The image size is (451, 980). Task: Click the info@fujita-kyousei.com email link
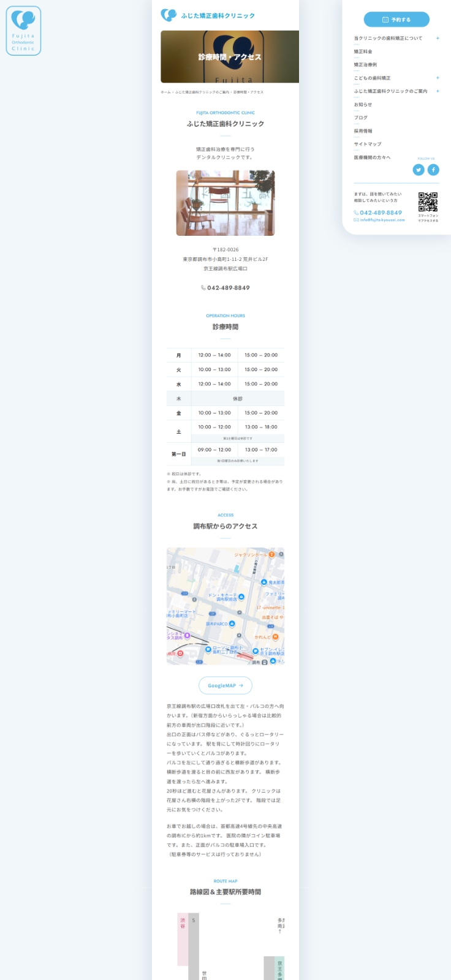382,220
